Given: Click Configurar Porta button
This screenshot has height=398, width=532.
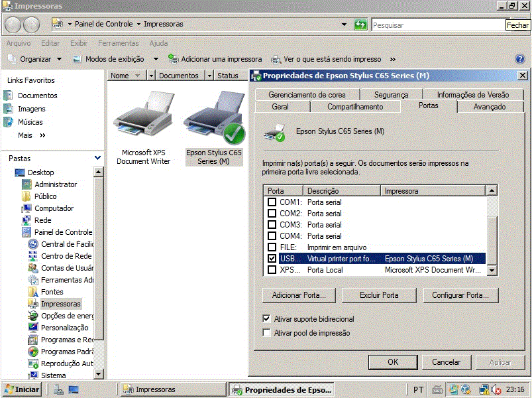Looking at the screenshot, I should (460, 295).
